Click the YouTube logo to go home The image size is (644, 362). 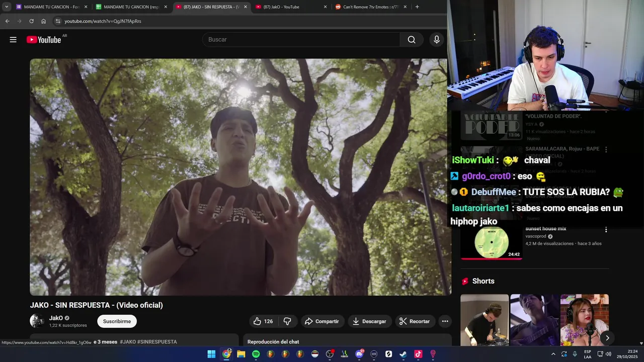click(44, 40)
